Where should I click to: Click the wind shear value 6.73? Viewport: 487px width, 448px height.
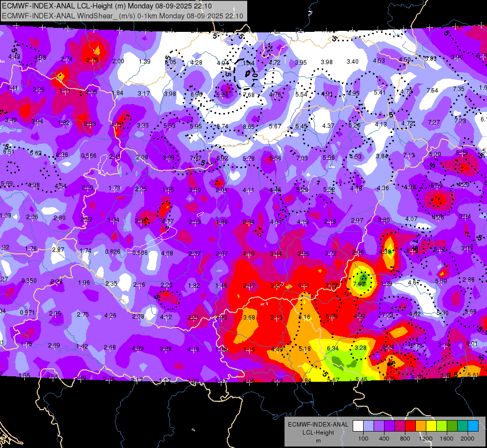(x=416, y=346)
